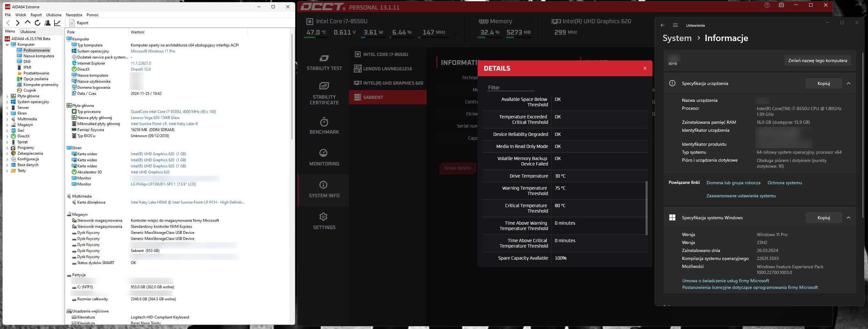868x329 pixels.
Task: Open OCCT Monitoring section
Action: pos(324,157)
